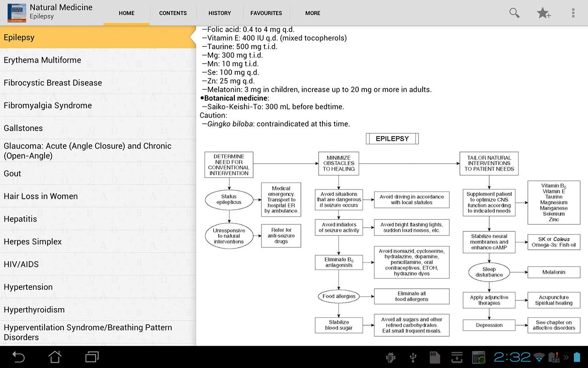Tap the 'Determine need for conventional intervention' box
The width and height of the screenshot is (588, 368).
(x=229, y=165)
